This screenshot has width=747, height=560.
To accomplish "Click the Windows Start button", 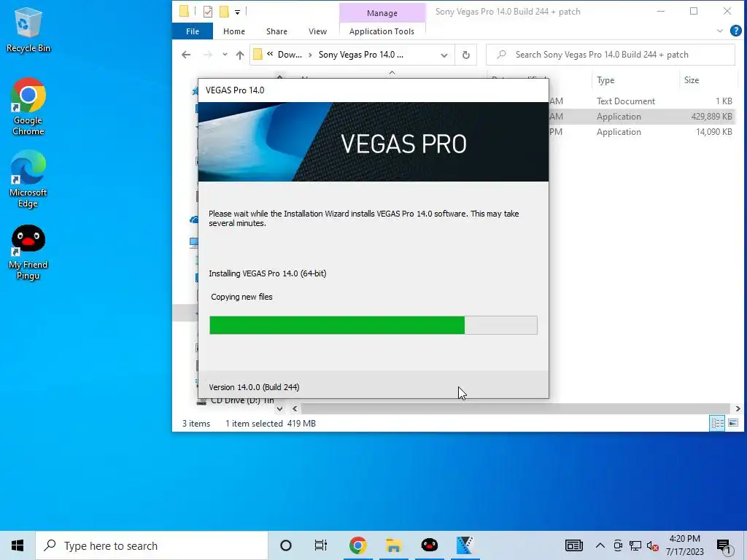I will [x=18, y=545].
